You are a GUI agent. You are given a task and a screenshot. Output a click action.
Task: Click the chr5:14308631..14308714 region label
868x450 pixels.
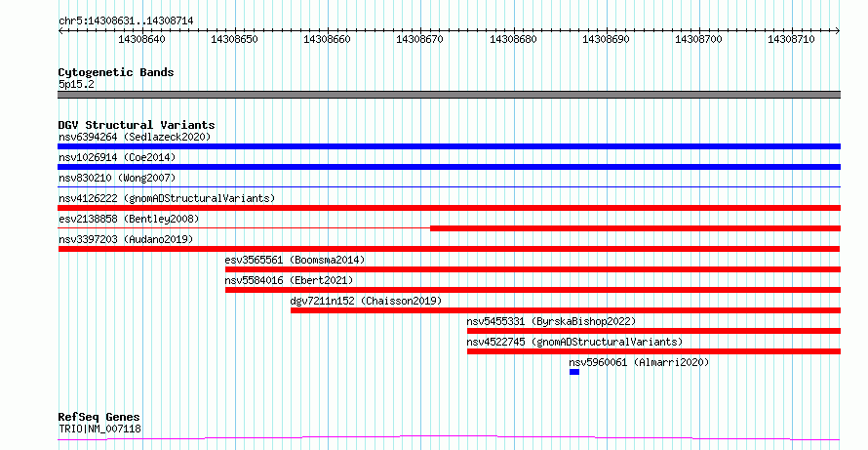[x=126, y=21]
